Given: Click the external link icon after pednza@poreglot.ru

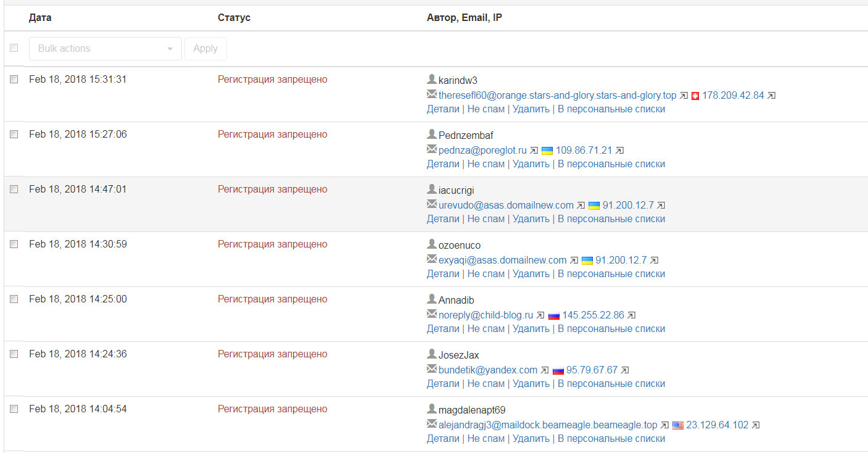Looking at the screenshot, I should [534, 151].
